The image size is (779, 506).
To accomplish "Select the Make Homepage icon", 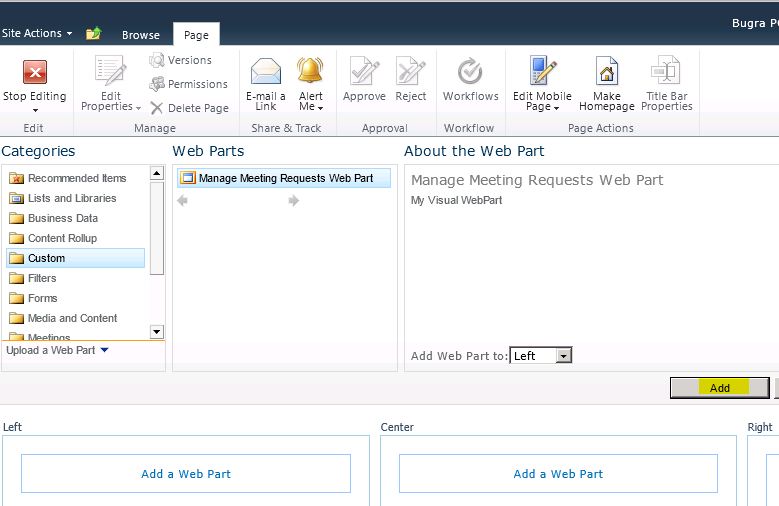I will (607, 73).
